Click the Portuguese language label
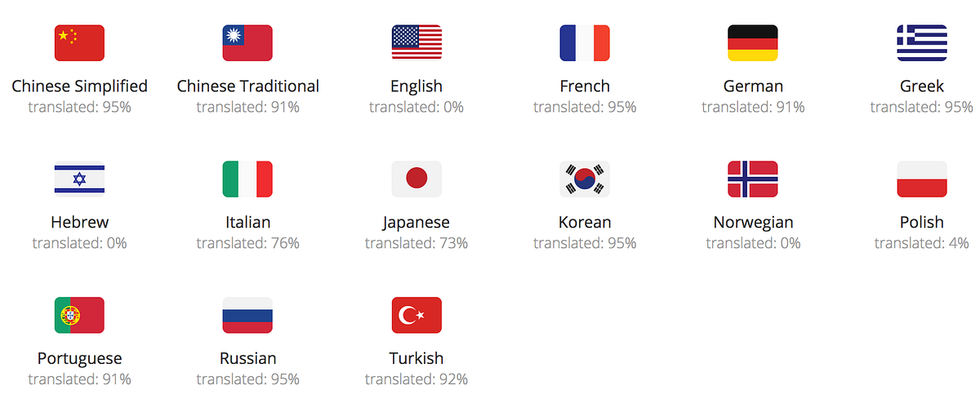The height and width of the screenshot is (416, 980). pyautogui.click(x=79, y=358)
